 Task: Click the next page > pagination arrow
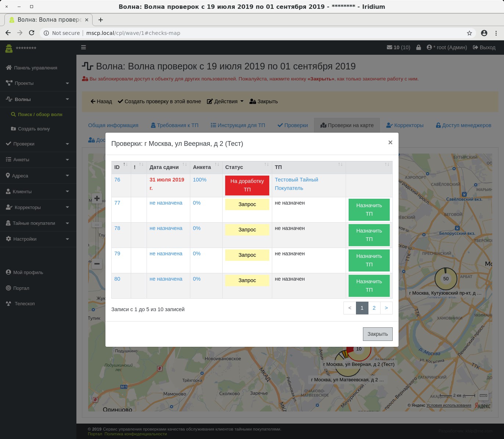pyautogui.click(x=386, y=308)
